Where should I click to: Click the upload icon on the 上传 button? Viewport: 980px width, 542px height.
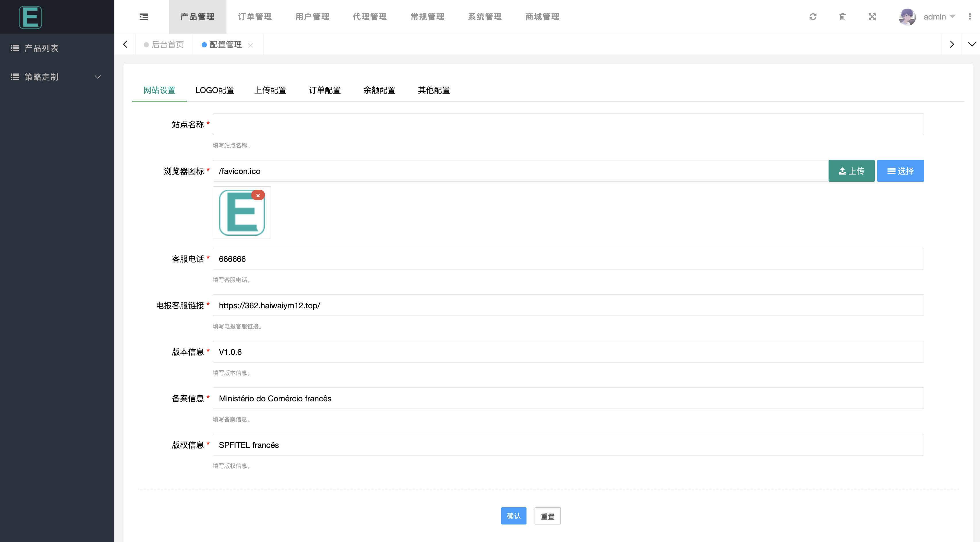(842, 171)
